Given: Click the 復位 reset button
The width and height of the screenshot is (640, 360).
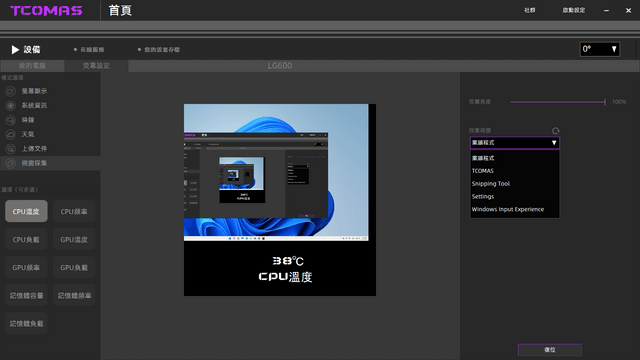Looking at the screenshot, I should coord(550,350).
